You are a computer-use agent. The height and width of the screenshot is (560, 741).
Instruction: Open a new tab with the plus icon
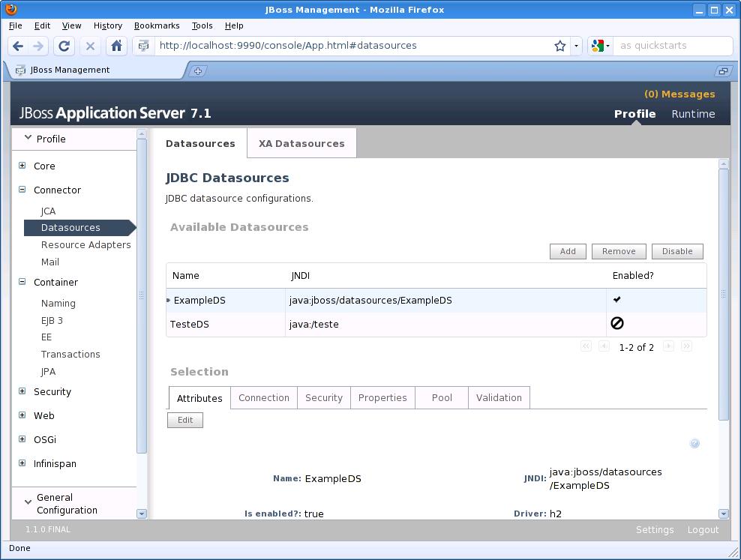click(198, 71)
